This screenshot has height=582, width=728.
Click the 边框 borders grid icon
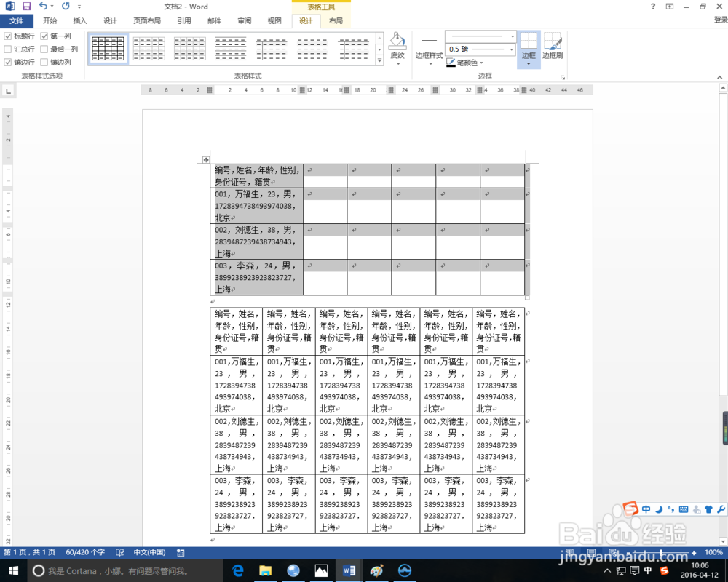tap(529, 41)
